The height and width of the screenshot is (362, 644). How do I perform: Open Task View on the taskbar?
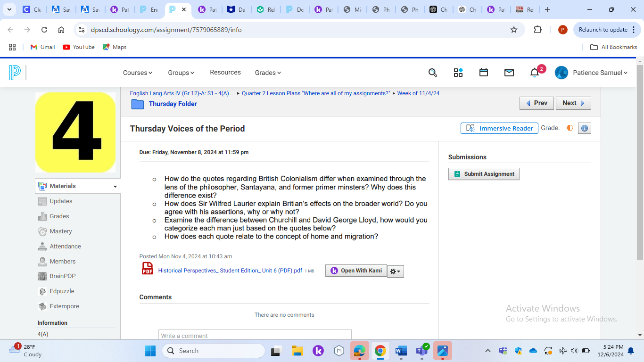pyautogui.click(x=276, y=351)
